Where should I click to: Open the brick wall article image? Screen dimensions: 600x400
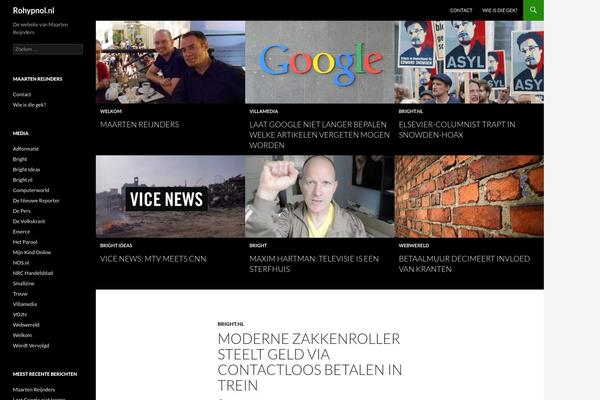click(469, 196)
